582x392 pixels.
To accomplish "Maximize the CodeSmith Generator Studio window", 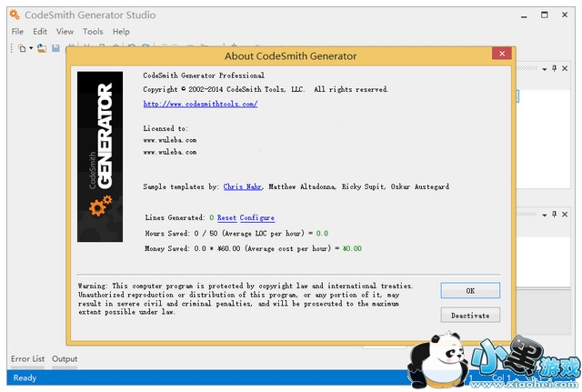I will 544,15.
